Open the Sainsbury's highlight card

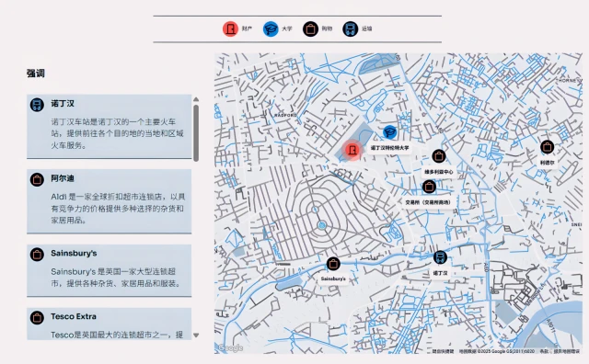point(109,270)
